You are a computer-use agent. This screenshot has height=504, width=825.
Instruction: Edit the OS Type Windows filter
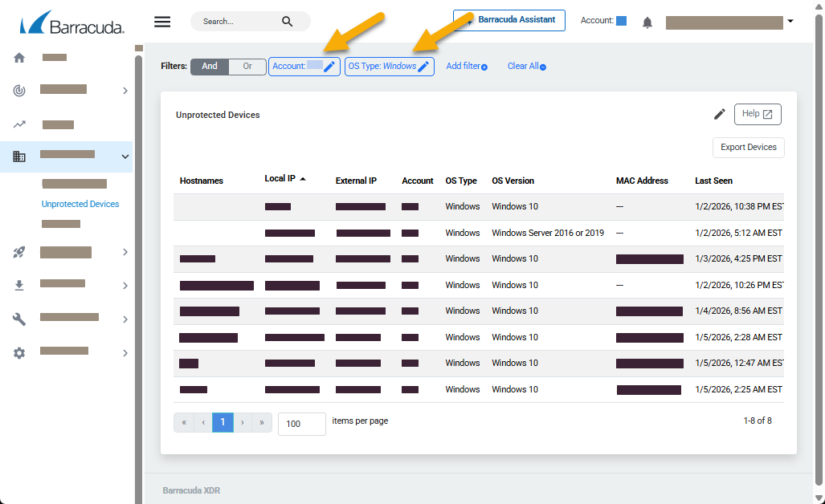[x=423, y=67]
